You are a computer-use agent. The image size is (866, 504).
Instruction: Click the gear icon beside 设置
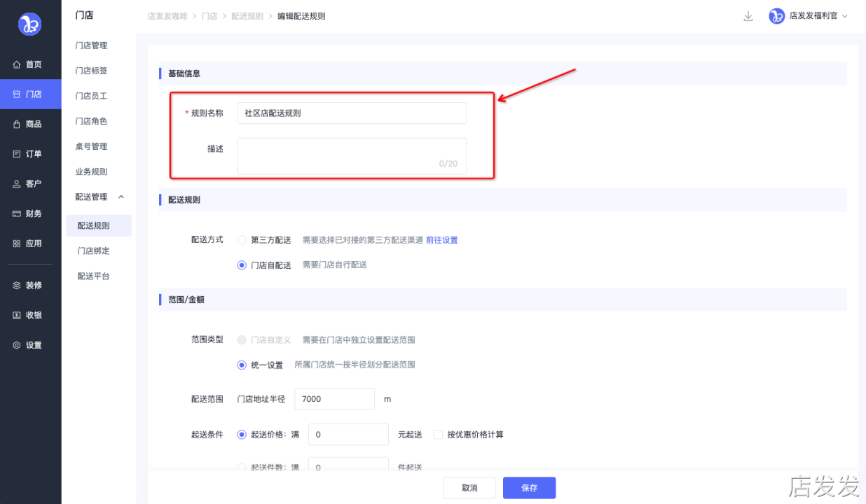click(17, 345)
